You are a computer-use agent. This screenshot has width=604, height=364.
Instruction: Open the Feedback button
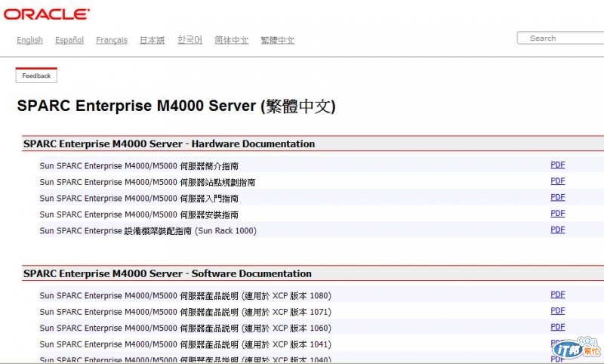point(36,76)
